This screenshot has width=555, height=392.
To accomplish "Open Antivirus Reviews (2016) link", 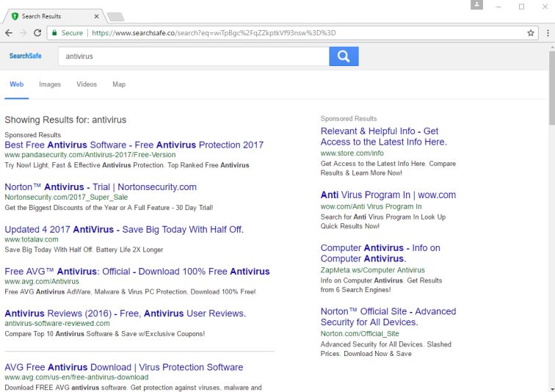I will pyautogui.click(x=126, y=313).
